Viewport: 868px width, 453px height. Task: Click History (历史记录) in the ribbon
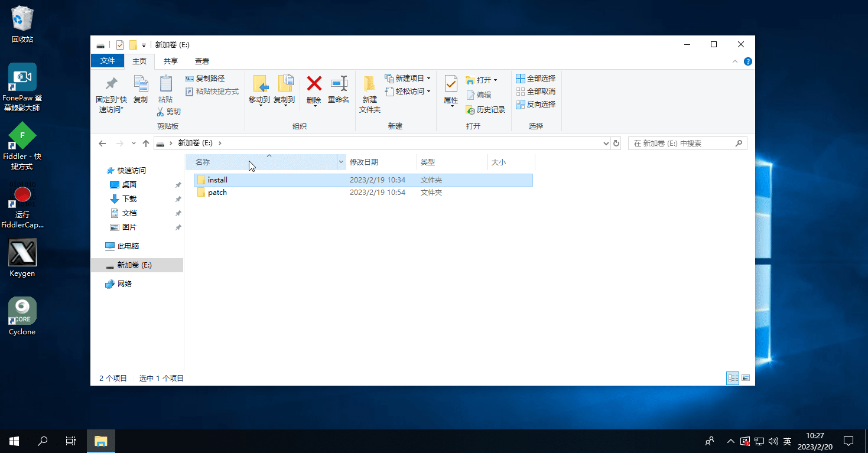[485, 110]
